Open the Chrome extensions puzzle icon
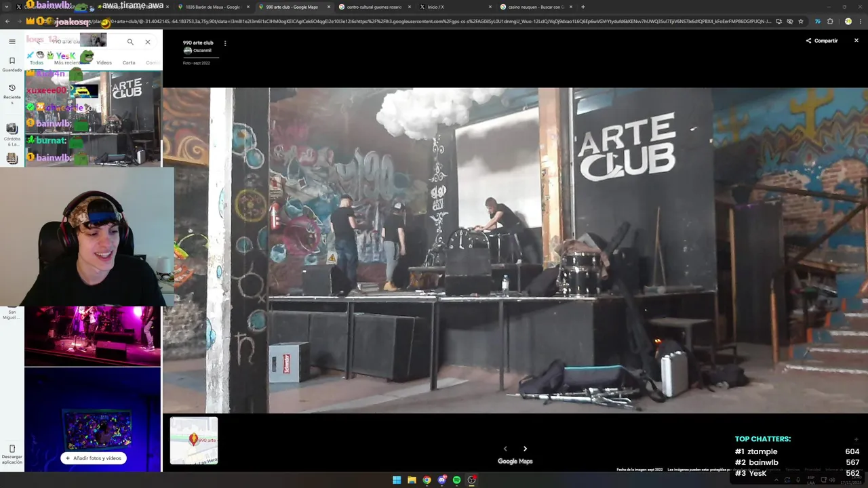Screen dimensions: 868x488 pyautogui.click(x=829, y=21)
